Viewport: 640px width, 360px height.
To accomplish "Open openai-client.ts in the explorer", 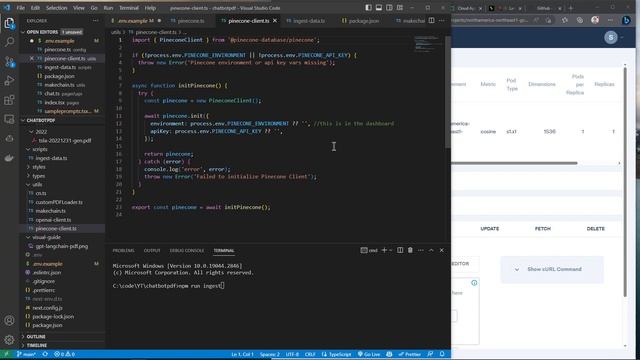I will [53, 220].
